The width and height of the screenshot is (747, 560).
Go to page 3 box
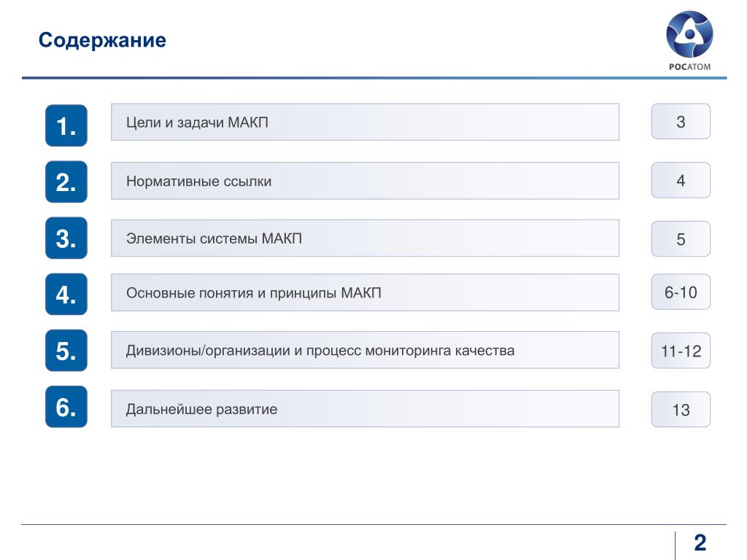(x=681, y=122)
